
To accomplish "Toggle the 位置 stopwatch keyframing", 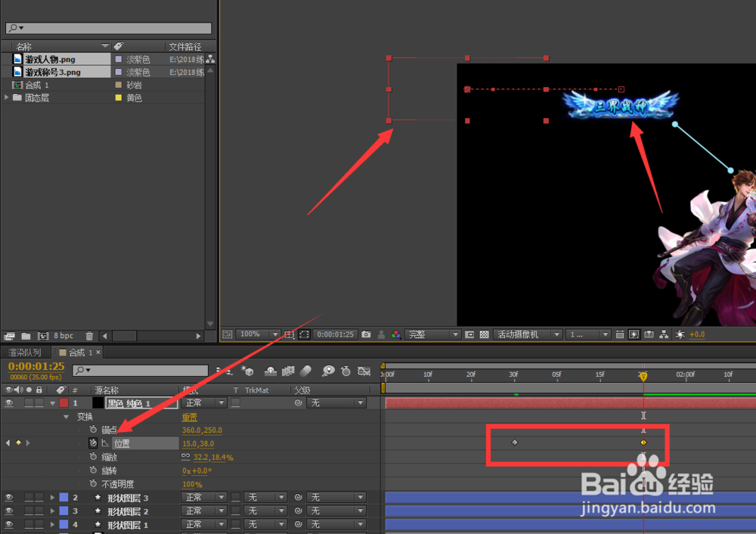I will [93, 442].
